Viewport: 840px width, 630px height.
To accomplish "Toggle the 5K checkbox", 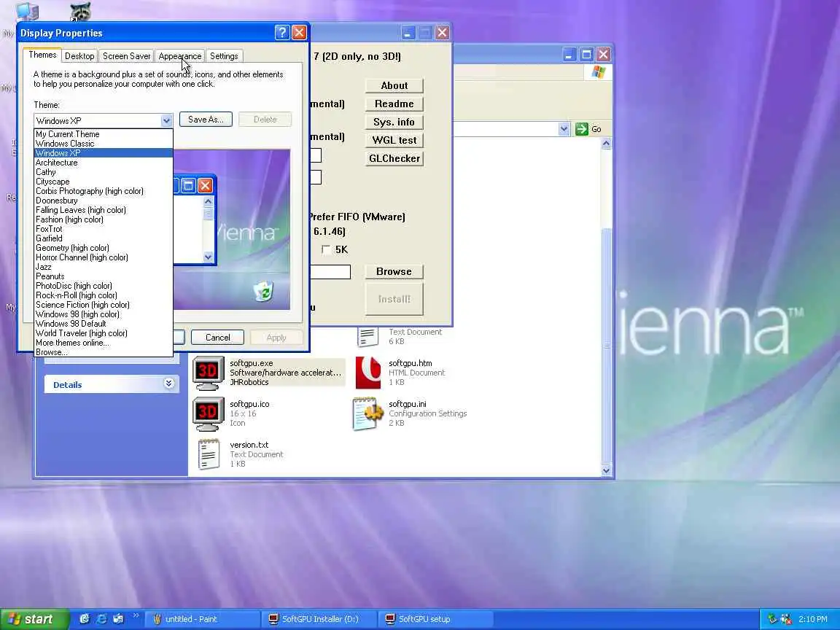I will (326, 249).
